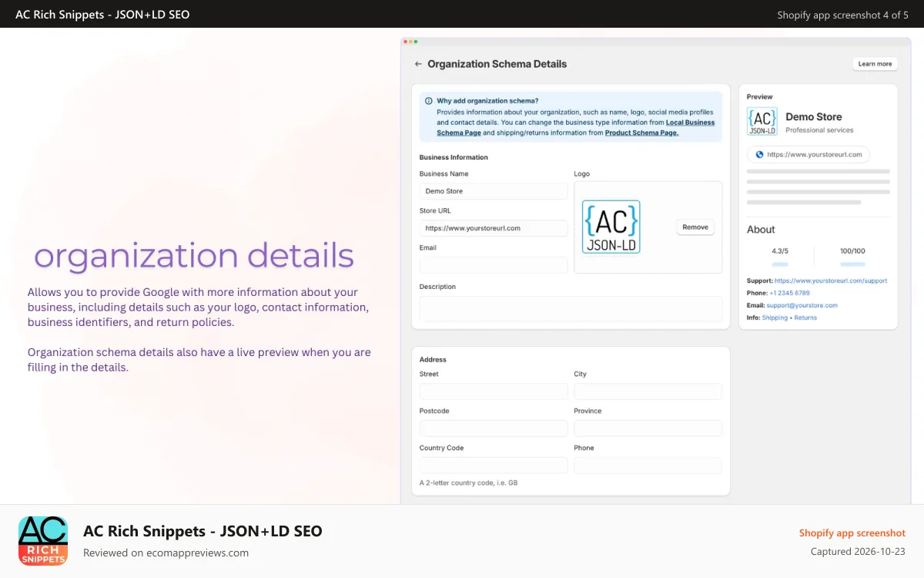Click the Business Name field containing Demo Store
The width and height of the screenshot is (924, 578).
point(494,191)
